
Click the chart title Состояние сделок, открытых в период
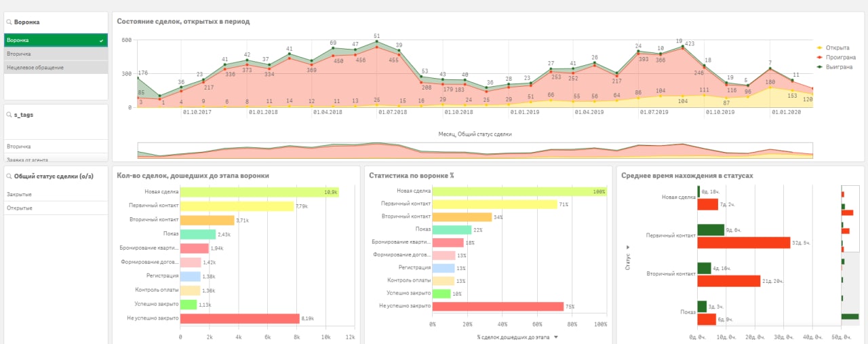pyautogui.click(x=183, y=22)
